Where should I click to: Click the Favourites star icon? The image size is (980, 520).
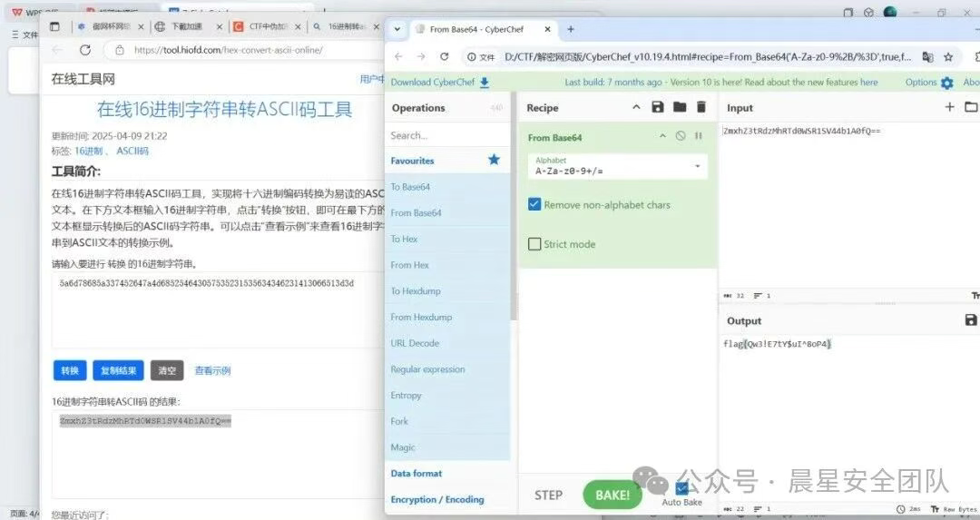(494, 160)
